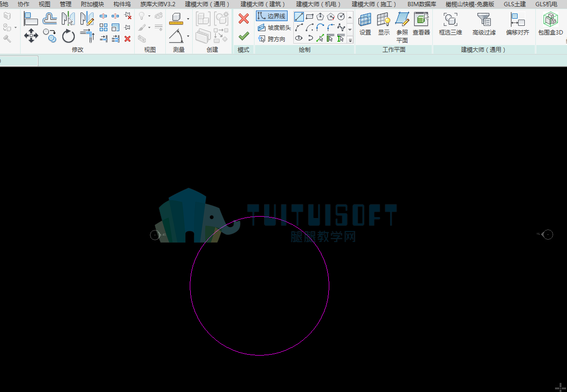Click the red Delete icon

(127, 38)
